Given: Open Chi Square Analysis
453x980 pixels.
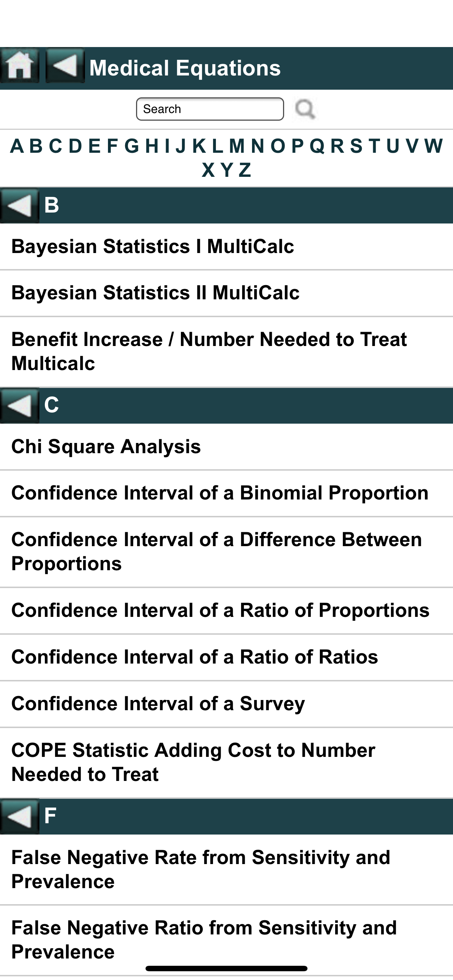Looking at the screenshot, I should tap(106, 447).
